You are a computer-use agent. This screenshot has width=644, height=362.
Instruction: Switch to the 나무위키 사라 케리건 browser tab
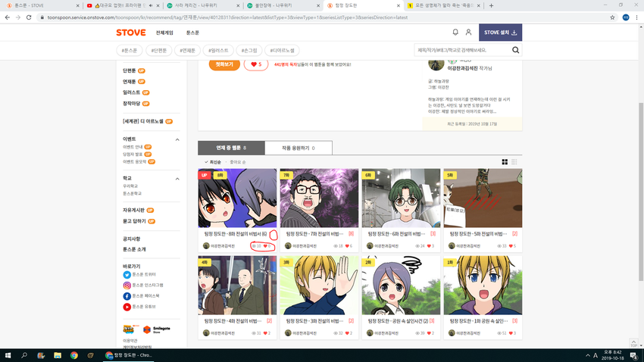[202, 6]
